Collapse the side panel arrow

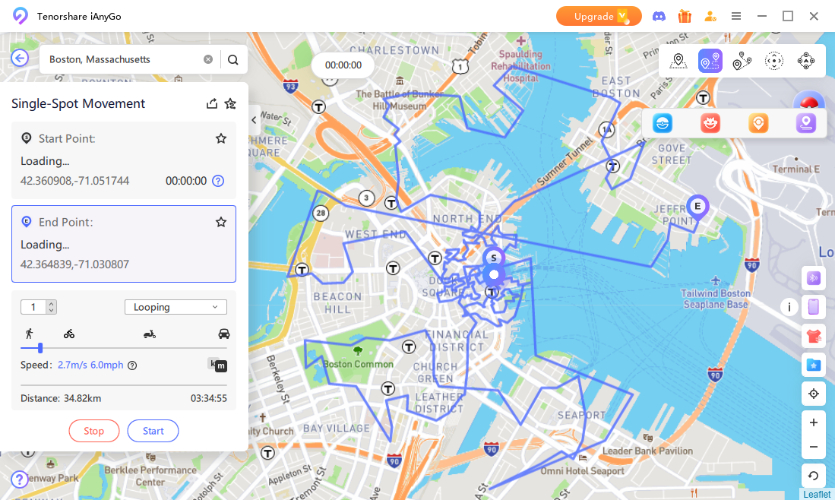pyautogui.click(x=254, y=120)
